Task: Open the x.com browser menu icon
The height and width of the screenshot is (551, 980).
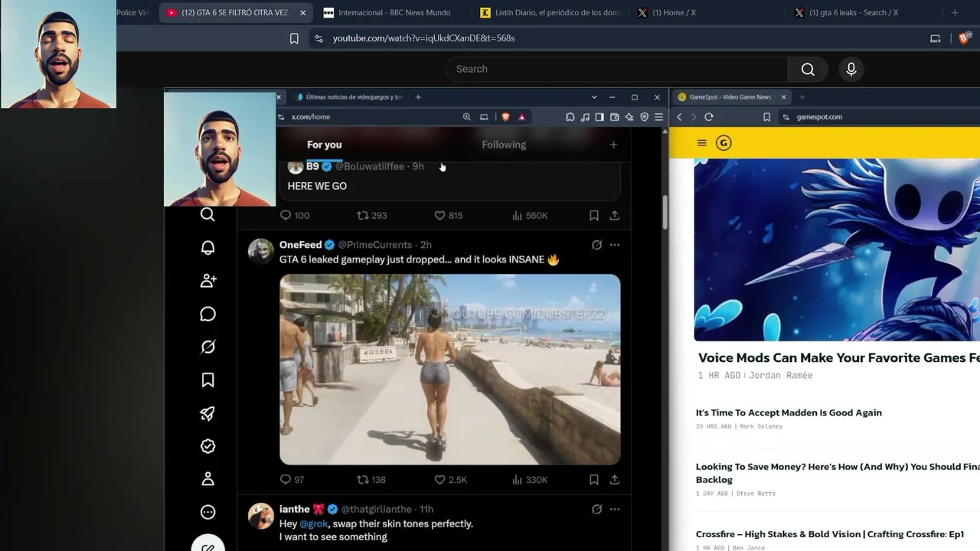Action: click(658, 117)
